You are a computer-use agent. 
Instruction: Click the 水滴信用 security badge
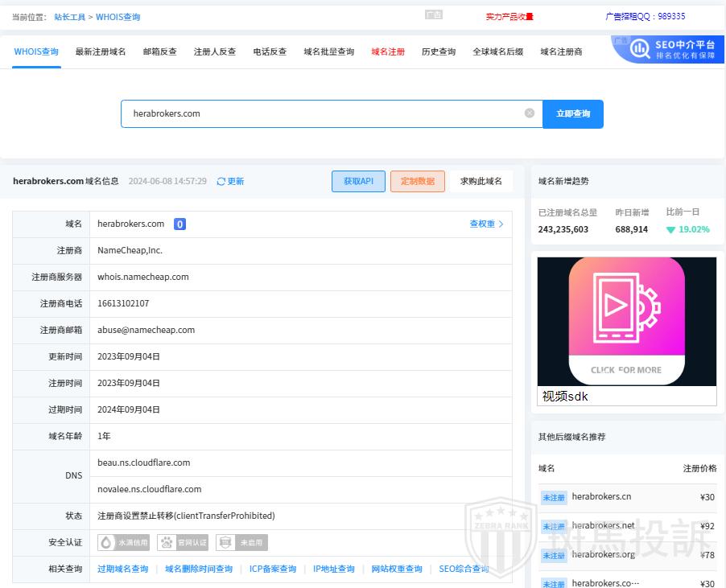(124, 543)
